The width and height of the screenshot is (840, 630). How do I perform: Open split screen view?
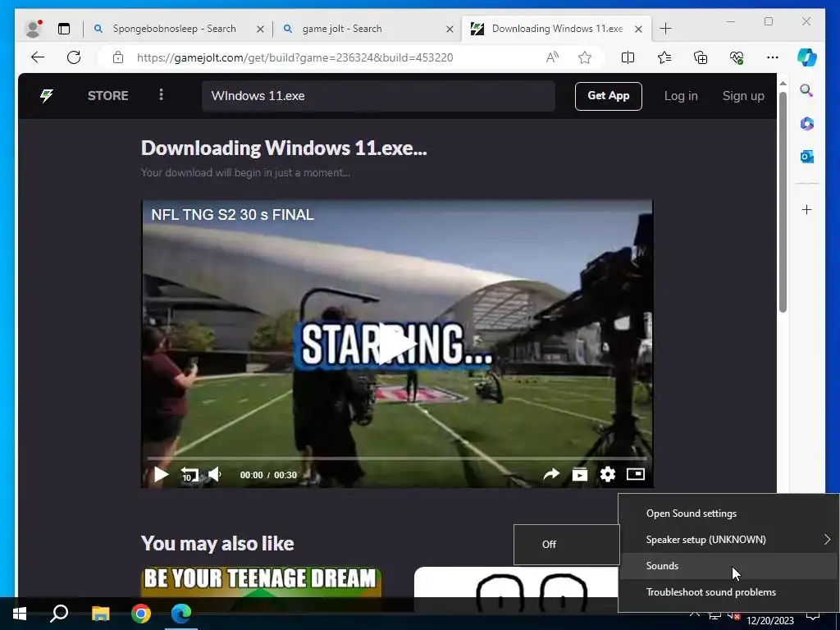point(628,57)
